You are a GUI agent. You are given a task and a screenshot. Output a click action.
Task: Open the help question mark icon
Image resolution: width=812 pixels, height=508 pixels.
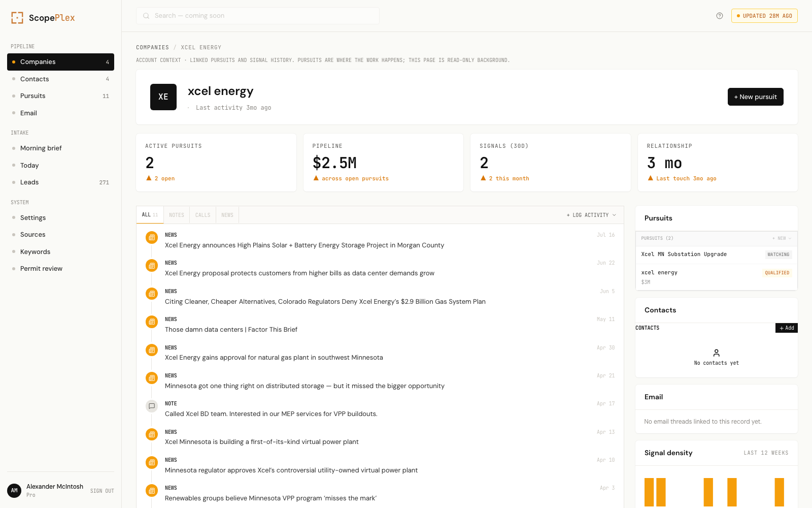pos(720,16)
